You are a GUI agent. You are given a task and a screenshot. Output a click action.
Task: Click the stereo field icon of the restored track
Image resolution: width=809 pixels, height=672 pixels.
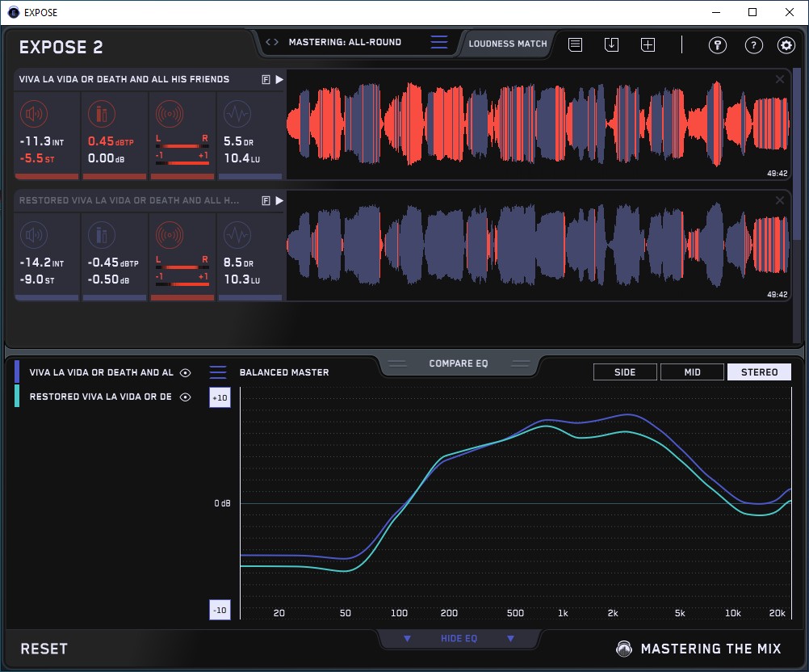point(170,236)
